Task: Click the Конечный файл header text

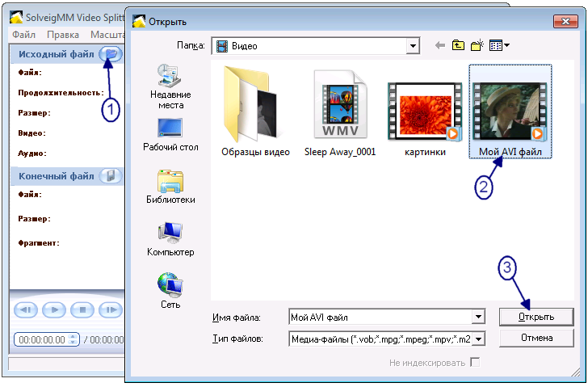Action: pyautogui.click(x=57, y=176)
